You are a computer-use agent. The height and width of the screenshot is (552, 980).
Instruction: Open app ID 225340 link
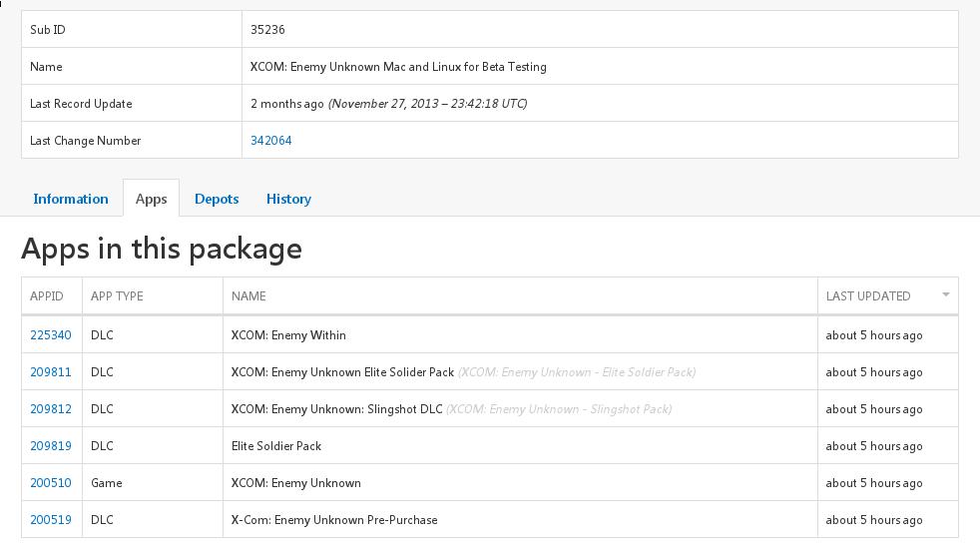[x=51, y=335]
